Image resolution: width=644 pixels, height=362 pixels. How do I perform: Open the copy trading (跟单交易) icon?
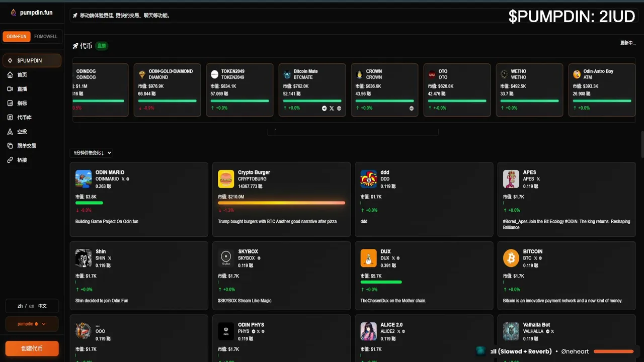[10, 146]
